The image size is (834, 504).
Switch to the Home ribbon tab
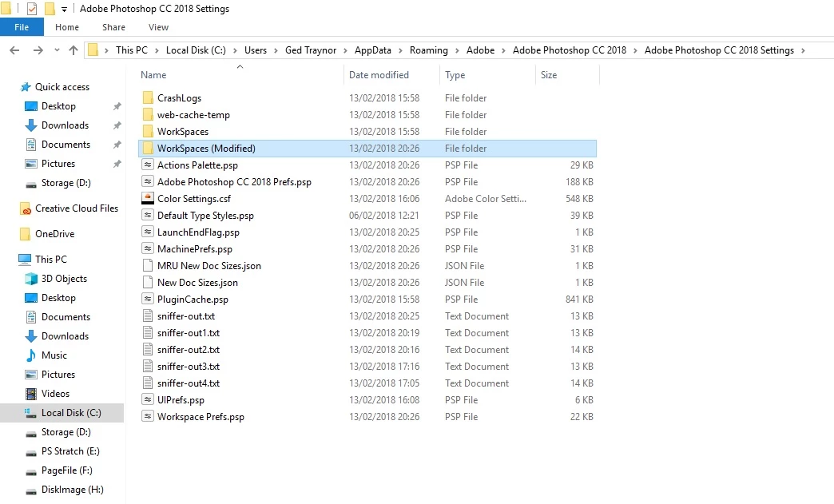(x=67, y=27)
